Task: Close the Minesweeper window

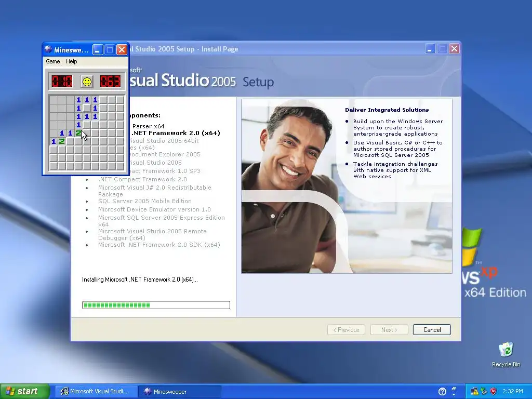Action: pos(122,50)
